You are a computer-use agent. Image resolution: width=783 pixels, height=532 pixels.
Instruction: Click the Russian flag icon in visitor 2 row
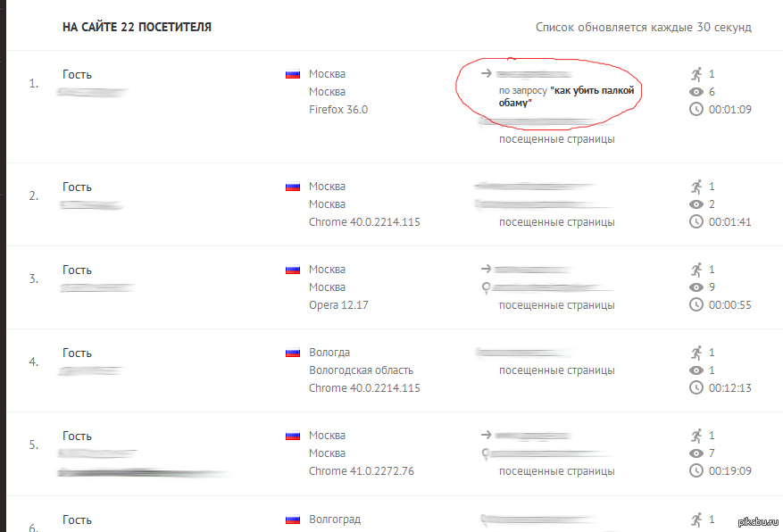click(292, 187)
